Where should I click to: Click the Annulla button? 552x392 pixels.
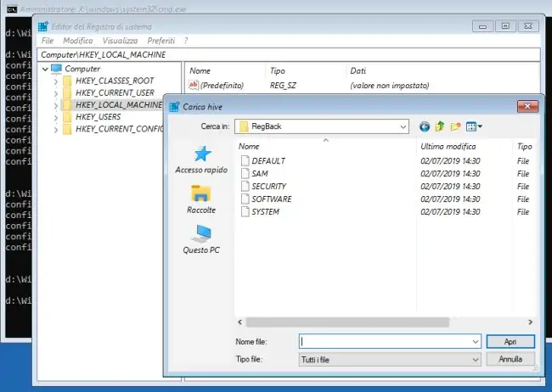[x=510, y=360]
